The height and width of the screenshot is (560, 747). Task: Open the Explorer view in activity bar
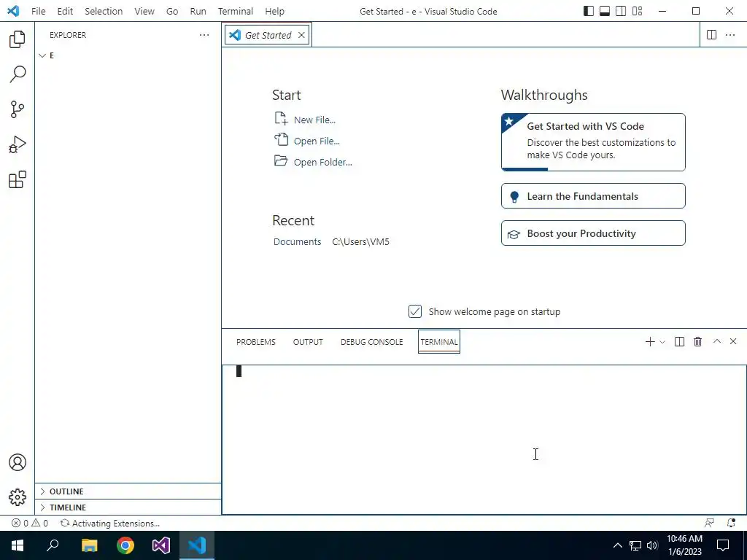(18, 39)
